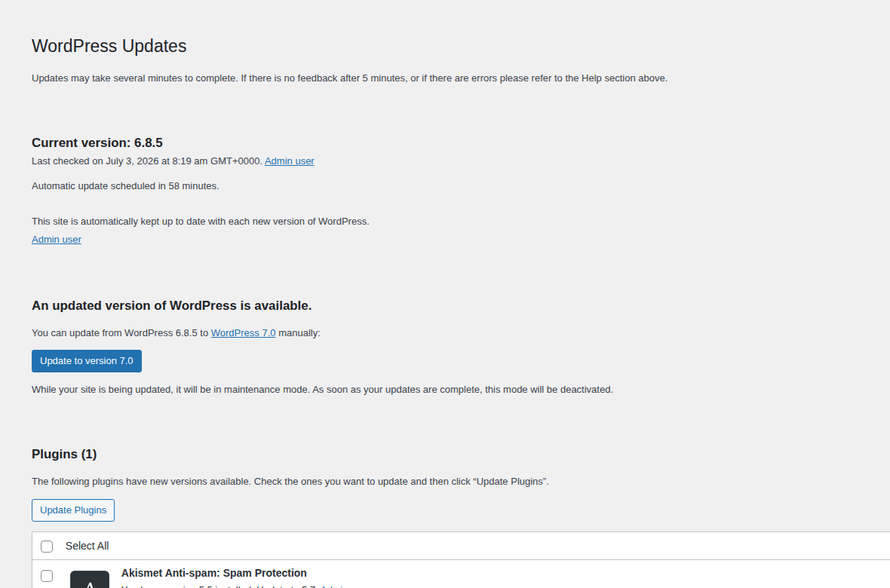
Task: Open Admin user link below auto-update notice
Action: tap(57, 240)
